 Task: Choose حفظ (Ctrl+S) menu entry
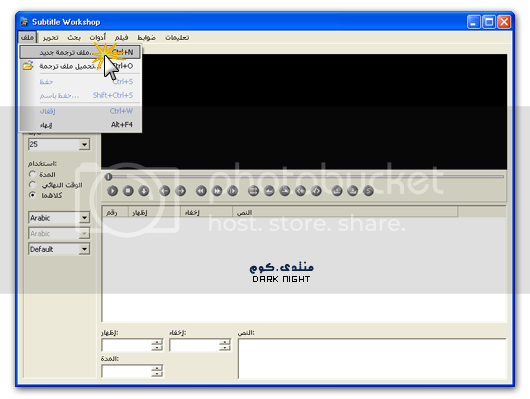[x=80, y=82]
